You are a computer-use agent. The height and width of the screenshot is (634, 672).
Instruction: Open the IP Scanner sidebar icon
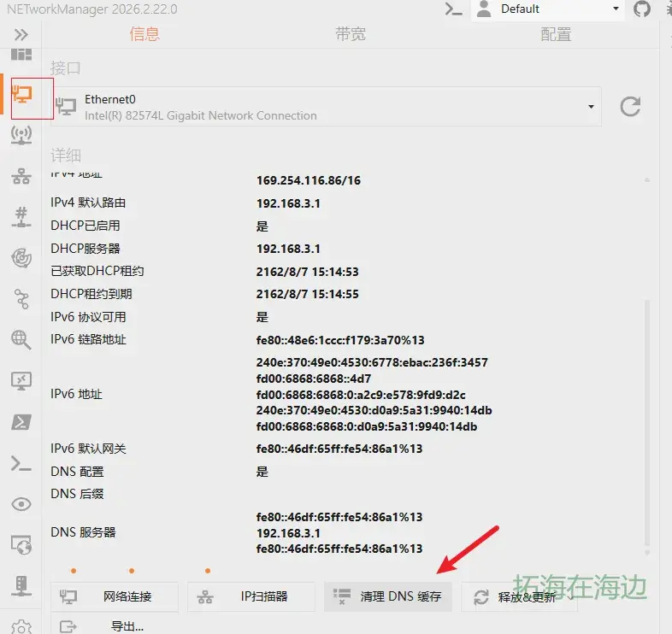(x=21, y=176)
